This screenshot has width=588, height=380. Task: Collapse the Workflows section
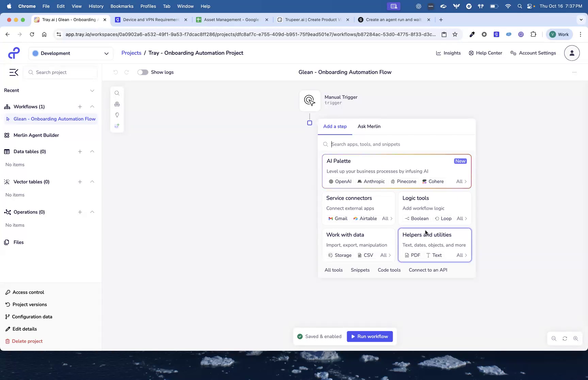[x=92, y=106]
